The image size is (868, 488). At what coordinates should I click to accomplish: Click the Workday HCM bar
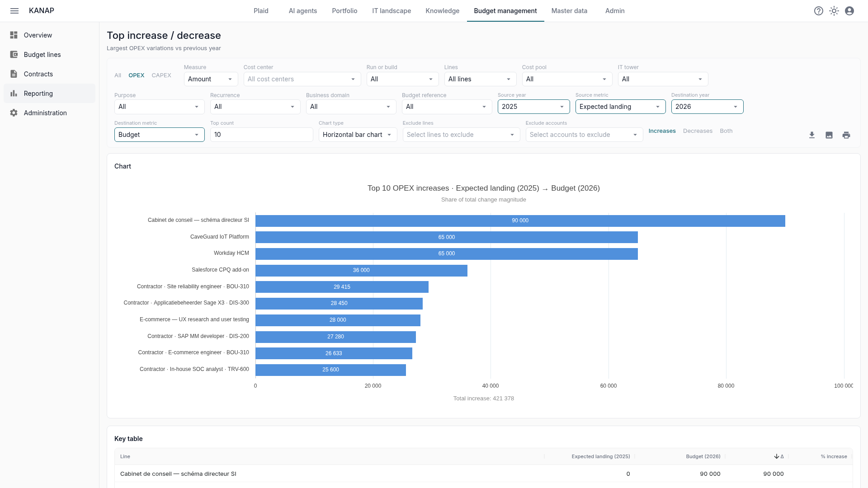point(447,254)
